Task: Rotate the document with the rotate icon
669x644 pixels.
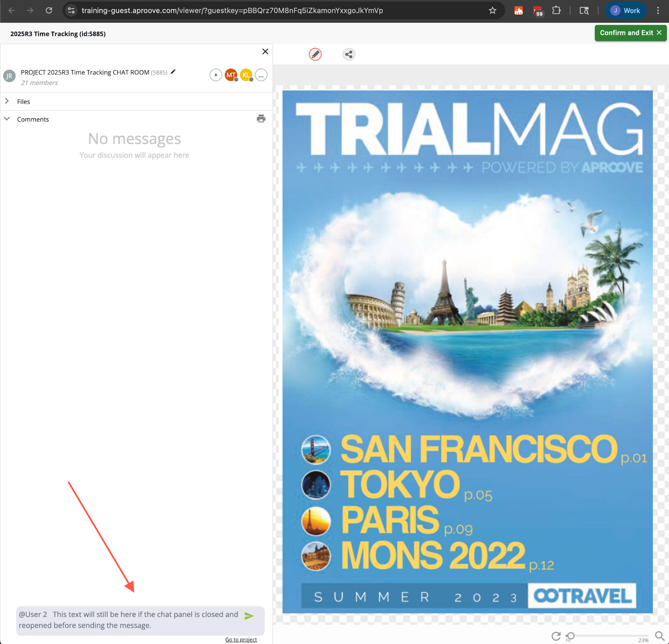Action: 556,636
